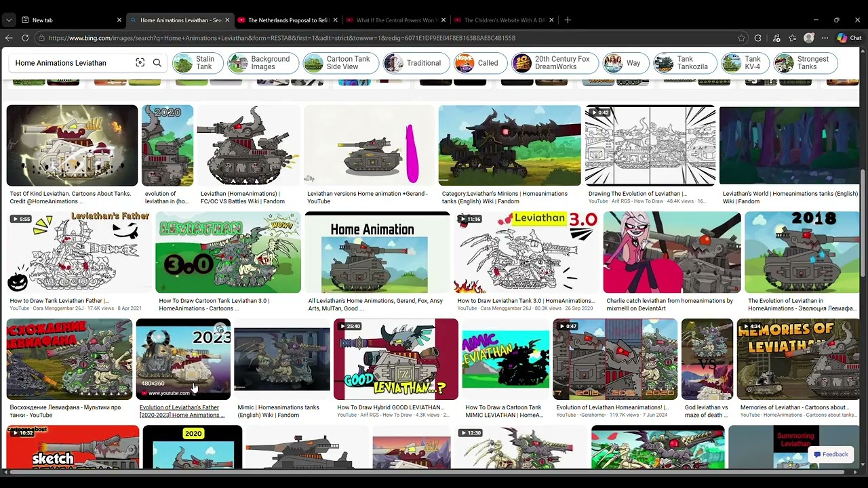Viewport: 868px width, 488px height.
Task: Open Leviathan versions +Gerand image
Action: [x=369, y=145]
